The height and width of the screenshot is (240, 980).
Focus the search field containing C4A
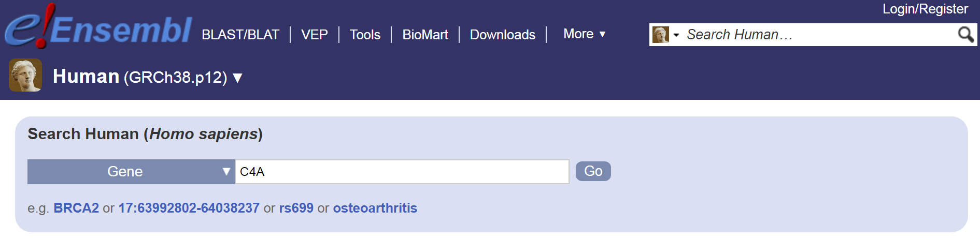[x=402, y=172]
